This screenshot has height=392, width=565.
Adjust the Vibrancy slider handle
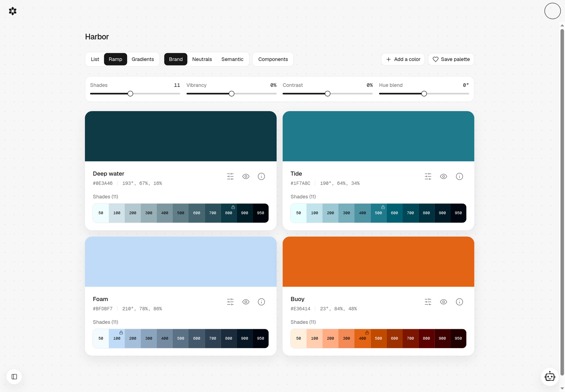click(232, 94)
